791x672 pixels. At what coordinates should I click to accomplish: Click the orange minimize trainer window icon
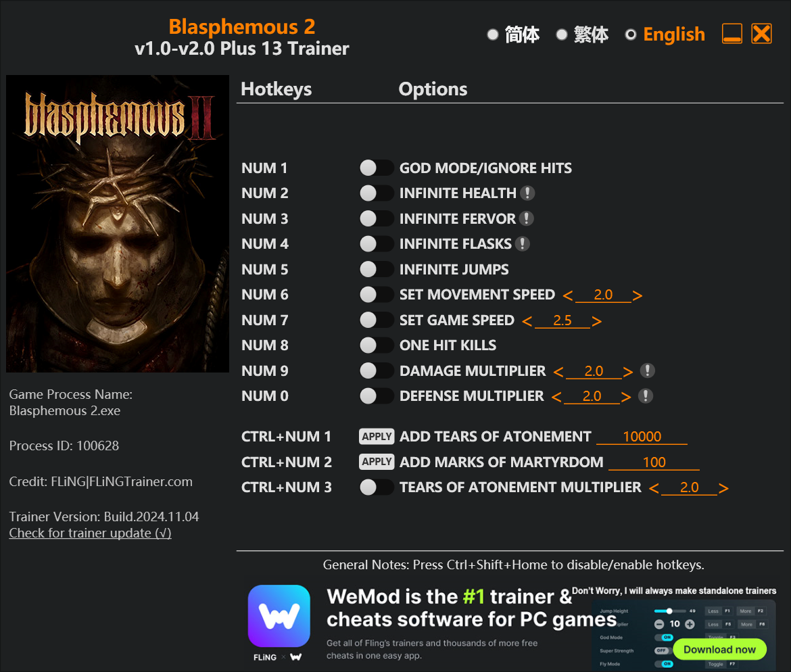(x=732, y=34)
